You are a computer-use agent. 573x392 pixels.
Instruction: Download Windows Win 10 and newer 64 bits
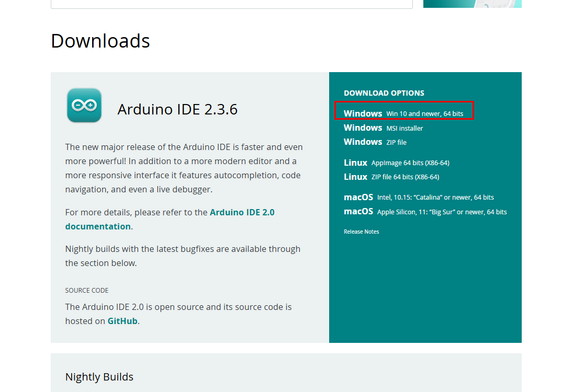403,113
